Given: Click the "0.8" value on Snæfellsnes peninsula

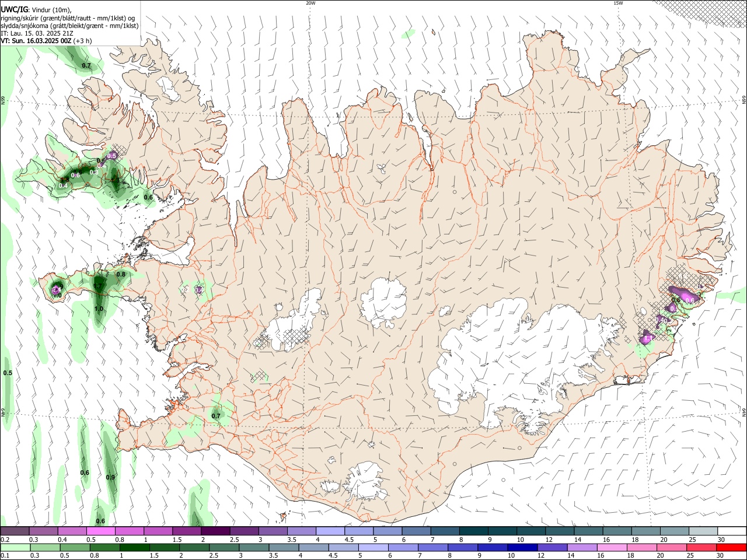Looking at the screenshot, I should point(121,274).
